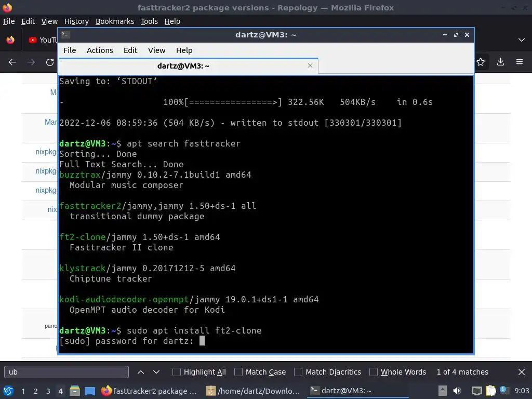Expand the Firefox list all tabs chevron
Screen dimensions: 532x399
point(522,39)
